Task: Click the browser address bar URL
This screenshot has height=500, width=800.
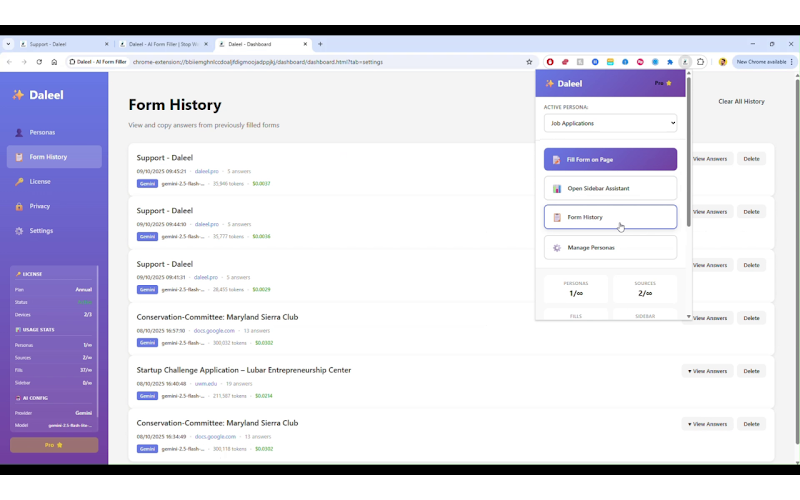Action: pos(258,62)
